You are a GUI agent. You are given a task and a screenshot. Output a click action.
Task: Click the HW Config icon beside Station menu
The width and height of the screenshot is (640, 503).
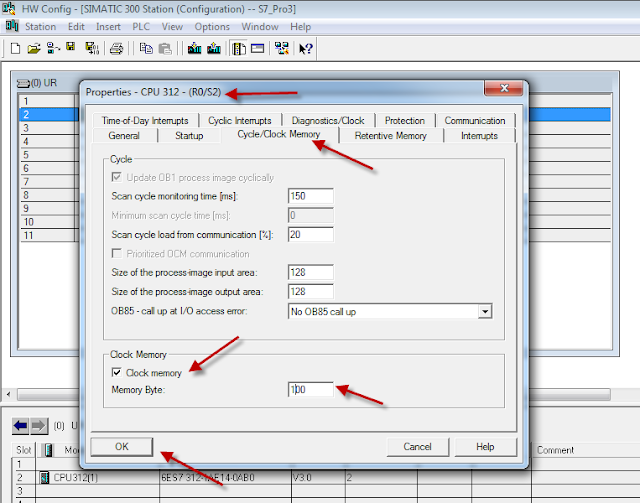(x=12, y=26)
